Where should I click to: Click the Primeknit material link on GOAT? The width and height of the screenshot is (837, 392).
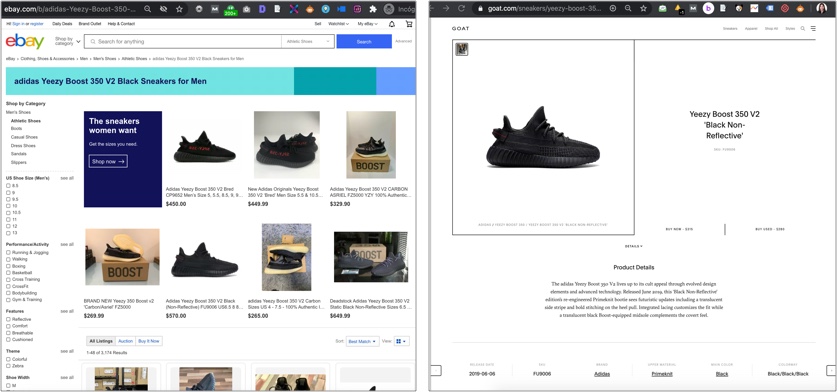click(662, 374)
